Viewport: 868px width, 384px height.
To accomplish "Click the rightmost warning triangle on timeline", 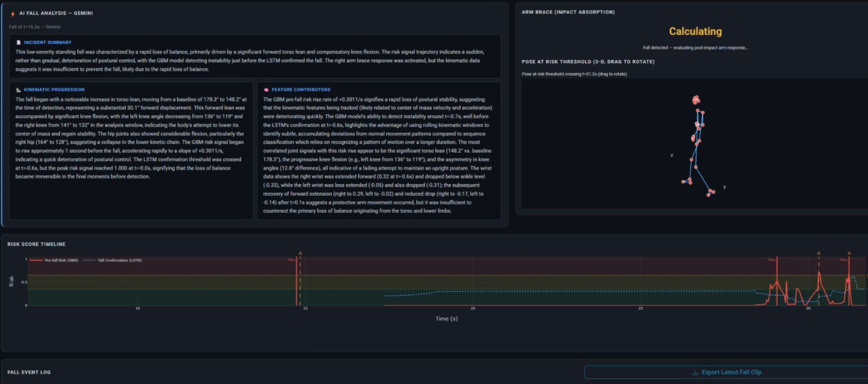I will (849, 253).
